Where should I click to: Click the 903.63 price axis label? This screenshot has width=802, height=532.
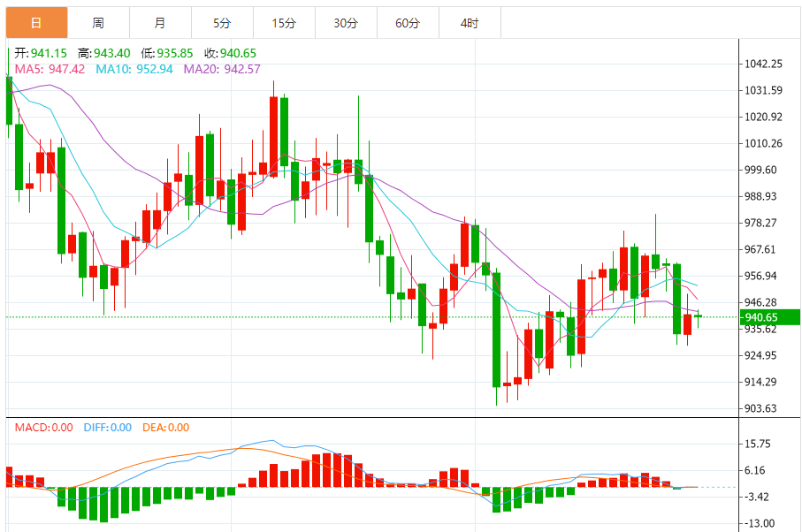[x=760, y=408]
